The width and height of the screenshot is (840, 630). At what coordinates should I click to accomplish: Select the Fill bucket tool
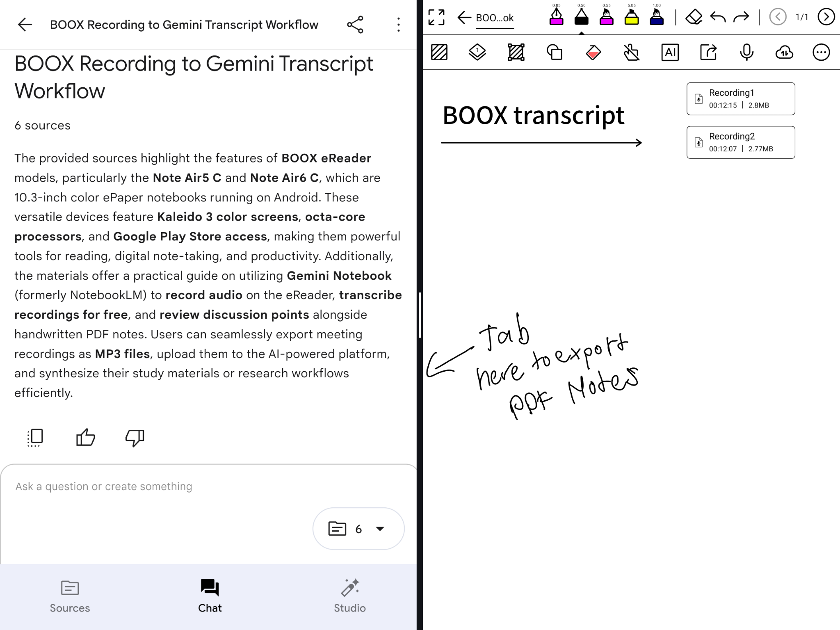(x=593, y=52)
